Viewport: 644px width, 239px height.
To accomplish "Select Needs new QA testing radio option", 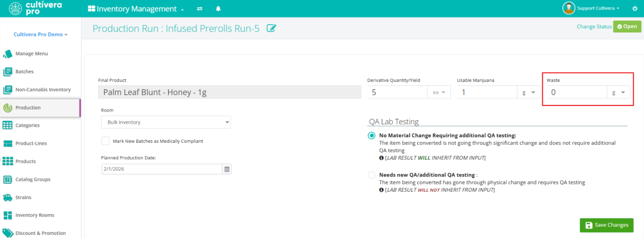I will pyautogui.click(x=372, y=175).
